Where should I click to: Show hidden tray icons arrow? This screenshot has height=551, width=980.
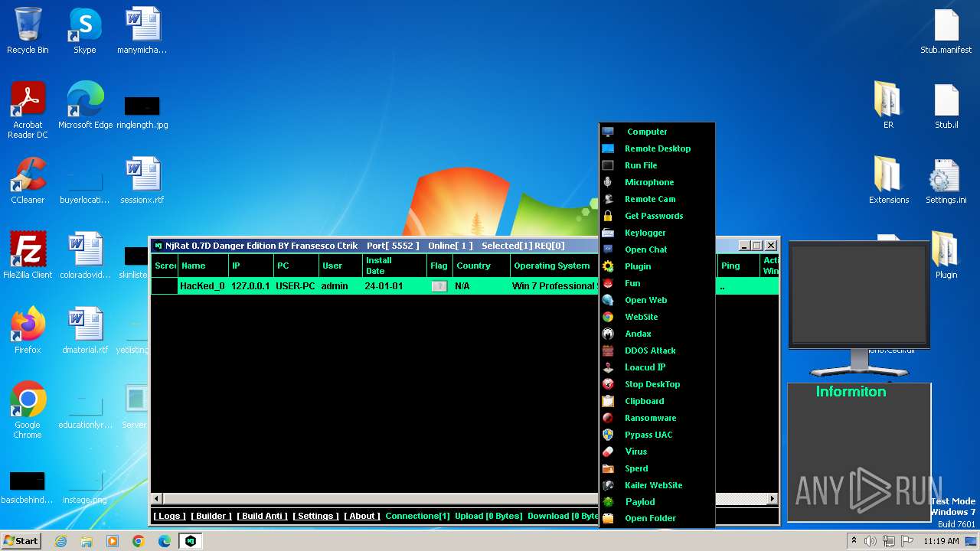click(x=854, y=541)
